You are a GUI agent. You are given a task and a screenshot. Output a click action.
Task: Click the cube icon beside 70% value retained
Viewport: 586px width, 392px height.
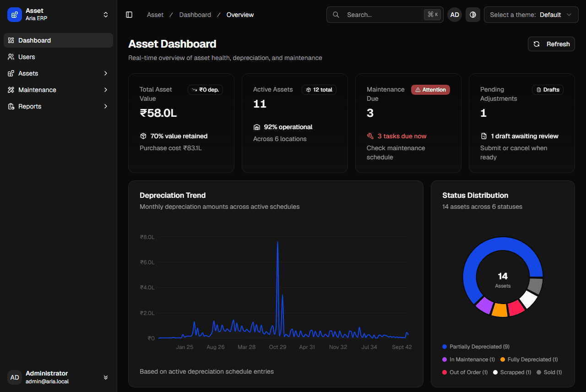click(x=143, y=136)
